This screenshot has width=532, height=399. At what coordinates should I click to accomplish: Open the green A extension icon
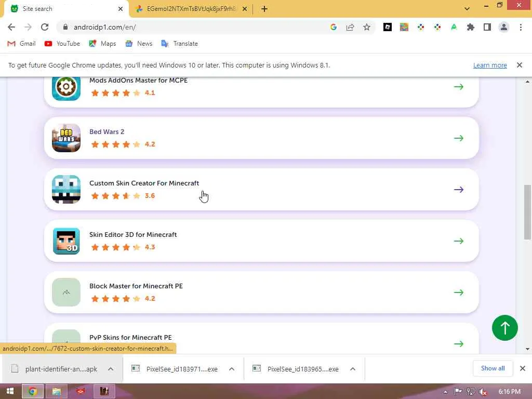454,27
